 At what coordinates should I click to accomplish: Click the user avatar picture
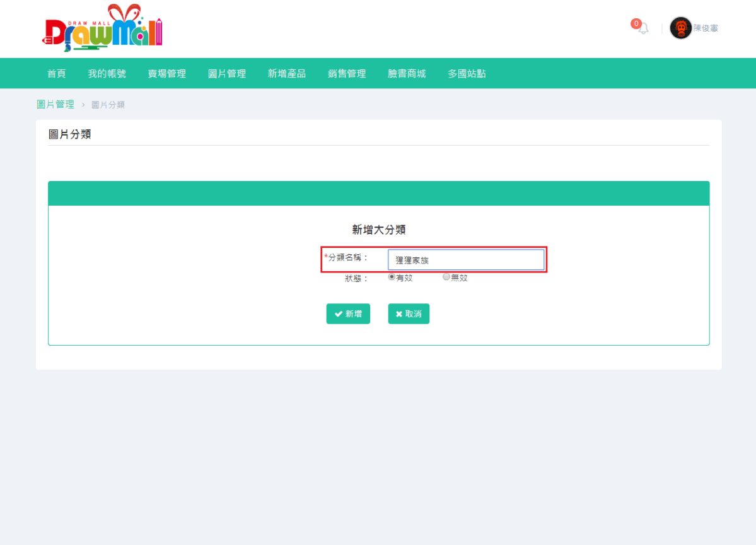(x=680, y=28)
